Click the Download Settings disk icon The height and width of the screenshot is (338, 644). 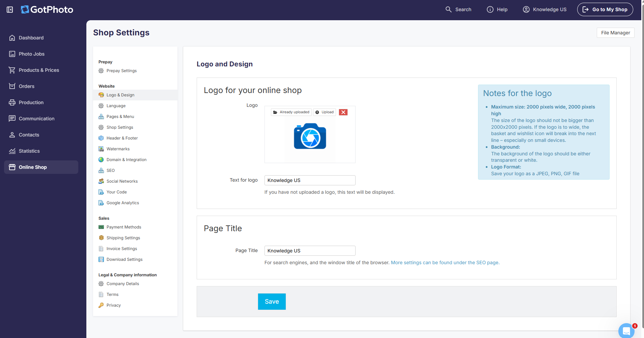click(101, 259)
